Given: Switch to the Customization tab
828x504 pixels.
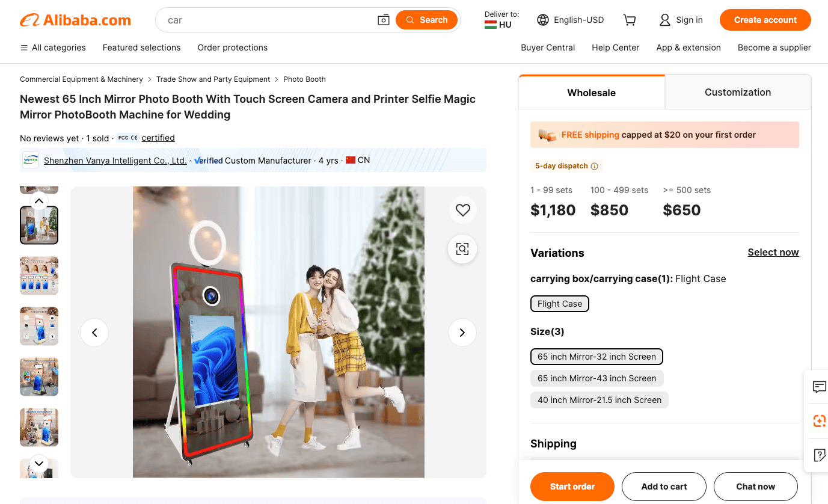Looking at the screenshot, I should [x=738, y=92].
